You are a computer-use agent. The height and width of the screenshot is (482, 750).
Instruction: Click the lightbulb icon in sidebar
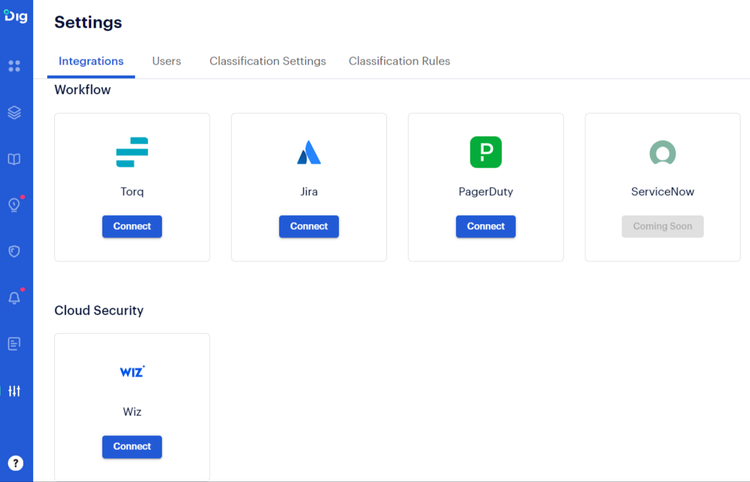[x=14, y=205]
